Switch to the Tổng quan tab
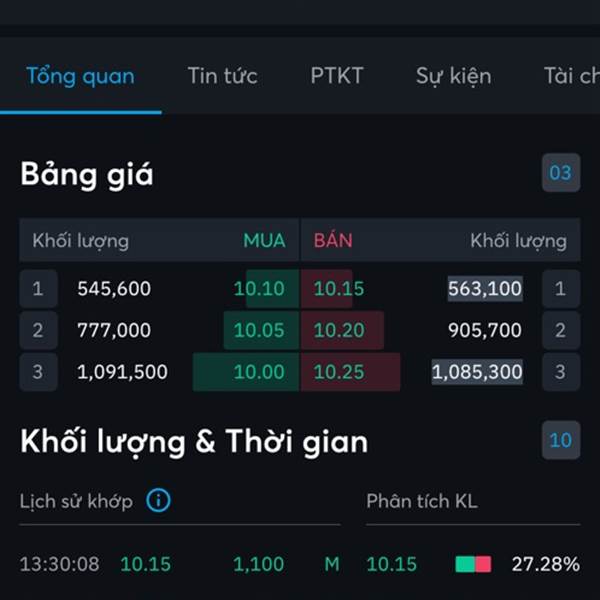Screen dimensions: 600x600 click(x=80, y=76)
